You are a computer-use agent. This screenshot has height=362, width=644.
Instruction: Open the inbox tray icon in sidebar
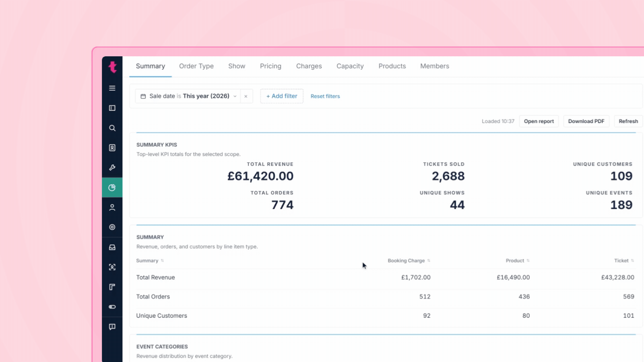tap(112, 247)
